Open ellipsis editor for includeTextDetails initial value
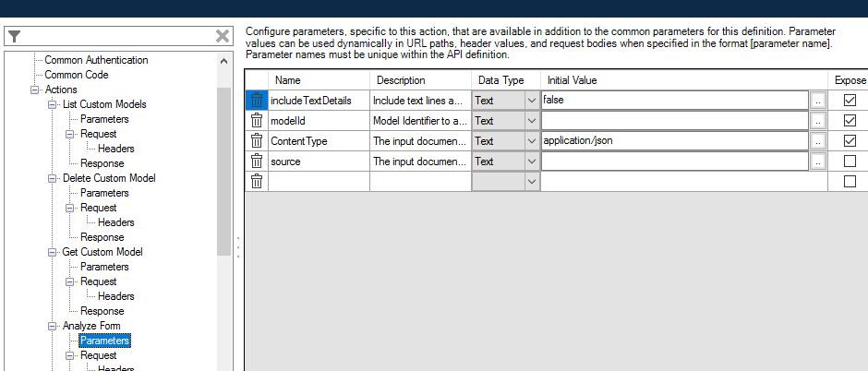868x371 pixels. coord(818,100)
